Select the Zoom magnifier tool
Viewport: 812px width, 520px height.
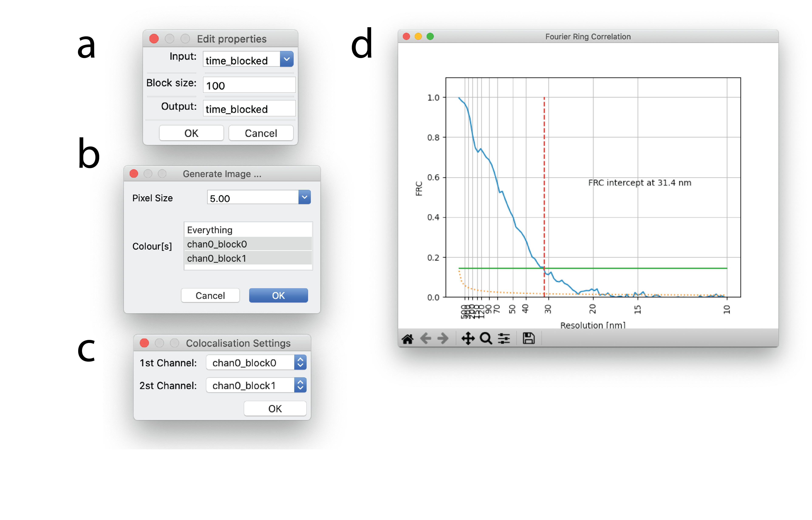pyautogui.click(x=486, y=338)
